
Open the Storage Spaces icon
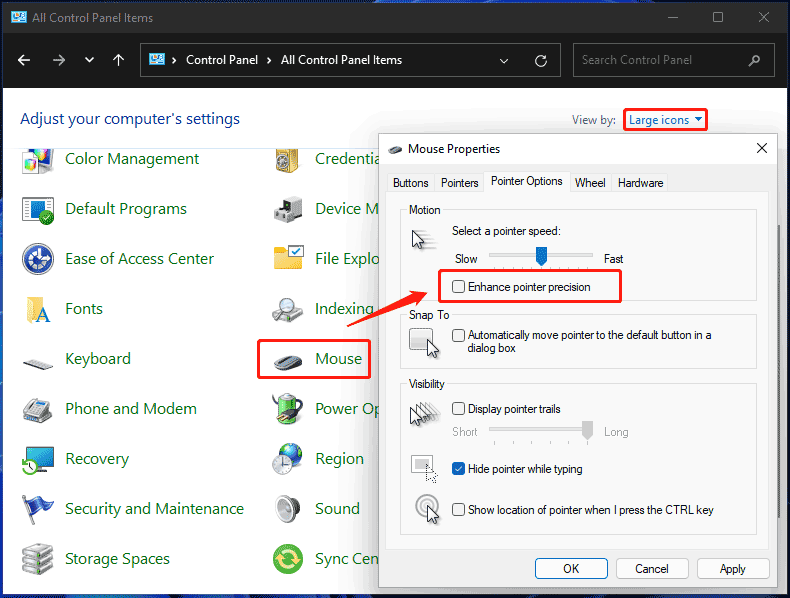[x=38, y=559]
